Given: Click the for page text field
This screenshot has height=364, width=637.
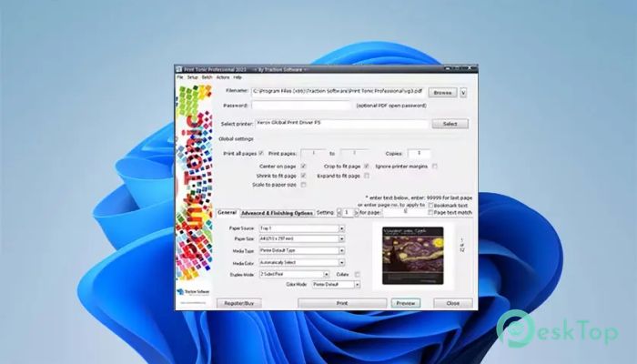Looking at the screenshot, I should point(404,212).
